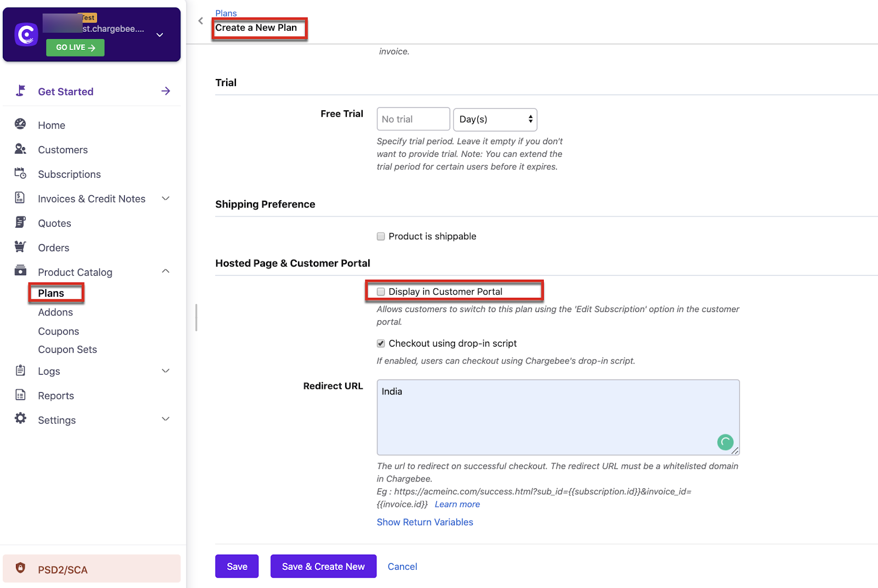Open the Settings gear icon
The width and height of the screenshot is (878, 588).
[x=20, y=420]
